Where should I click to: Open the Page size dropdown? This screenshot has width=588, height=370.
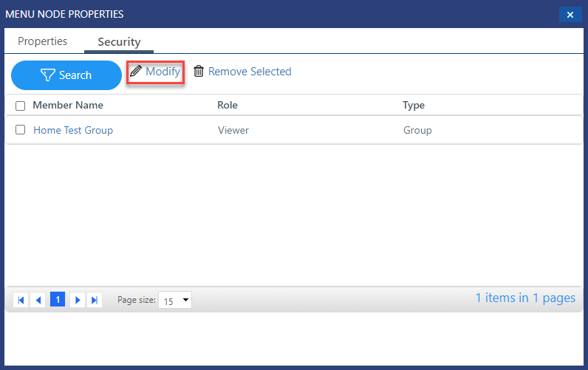click(175, 300)
